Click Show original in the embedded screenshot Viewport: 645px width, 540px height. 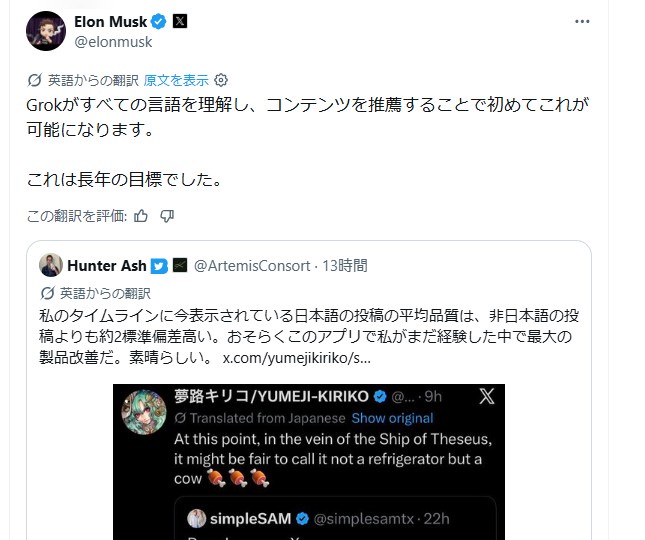(392, 418)
